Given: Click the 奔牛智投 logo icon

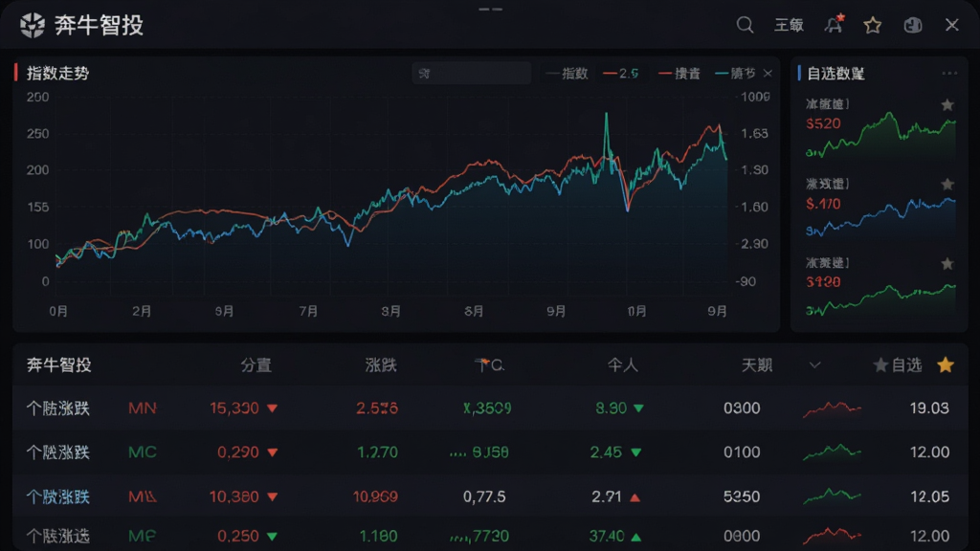Looking at the screenshot, I should point(33,25).
